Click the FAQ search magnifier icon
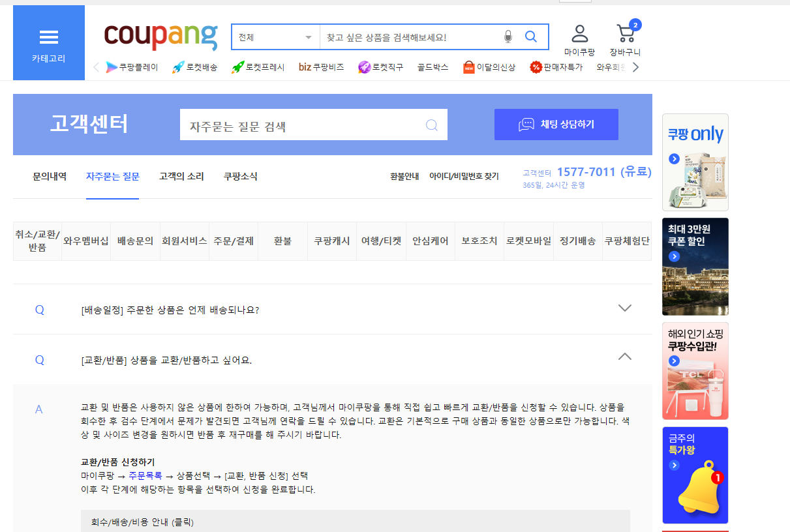The width and height of the screenshot is (790, 532). [432, 125]
